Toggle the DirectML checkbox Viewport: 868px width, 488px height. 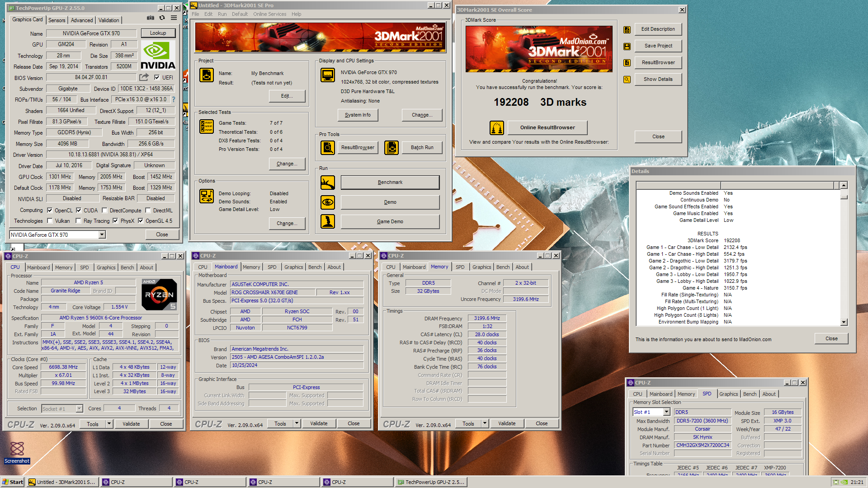[148, 210]
